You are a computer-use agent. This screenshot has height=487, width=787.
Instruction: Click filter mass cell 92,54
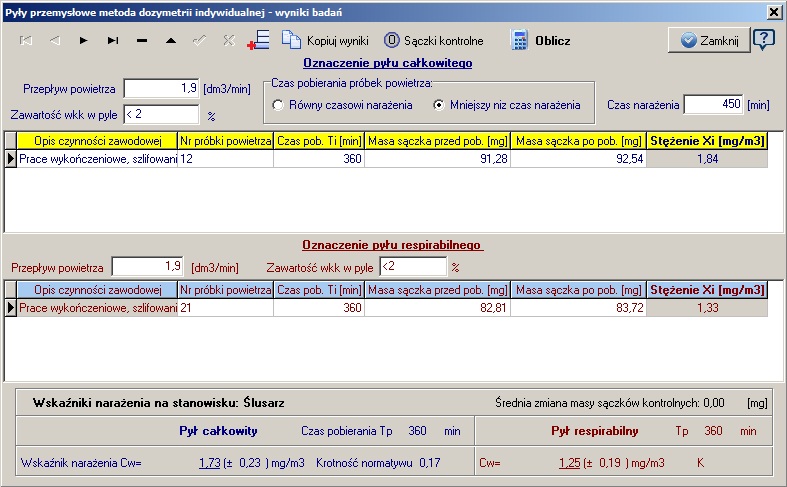pyautogui.click(x=579, y=159)
